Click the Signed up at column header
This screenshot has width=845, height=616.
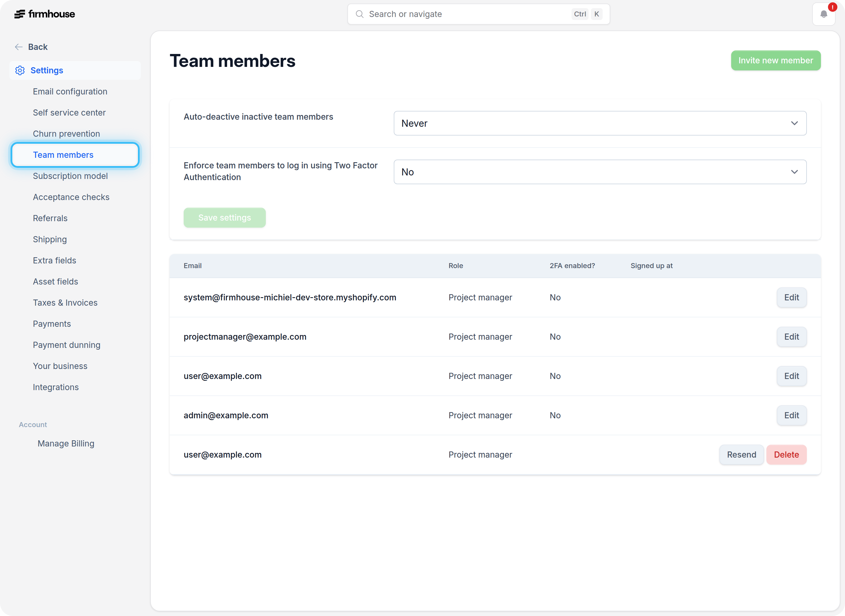point(651,266)
